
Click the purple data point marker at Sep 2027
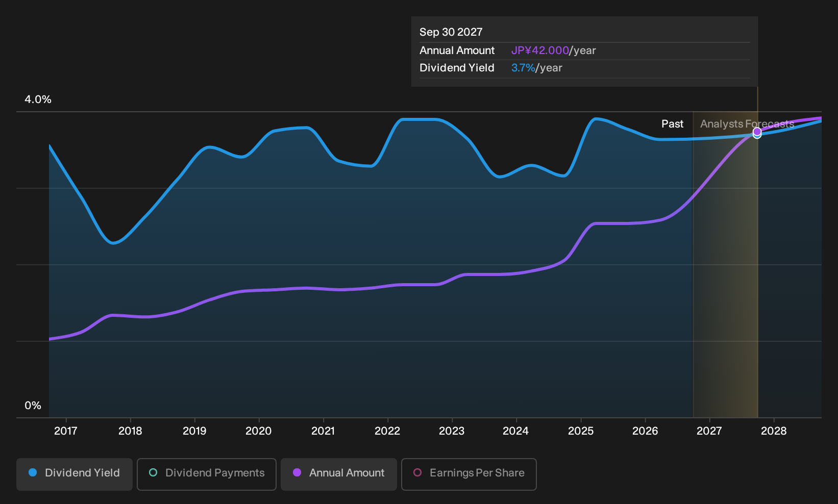[x=757, y=132]
